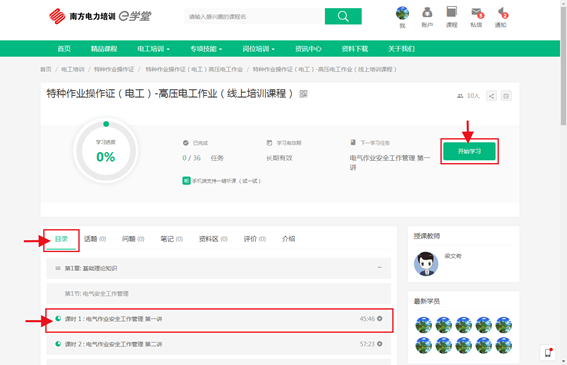Collapse chapter 第1章 with the minus button
Image resolution: width=567 pixels, height=365 pixels.
pyautogui.click(x=380, y=268)
